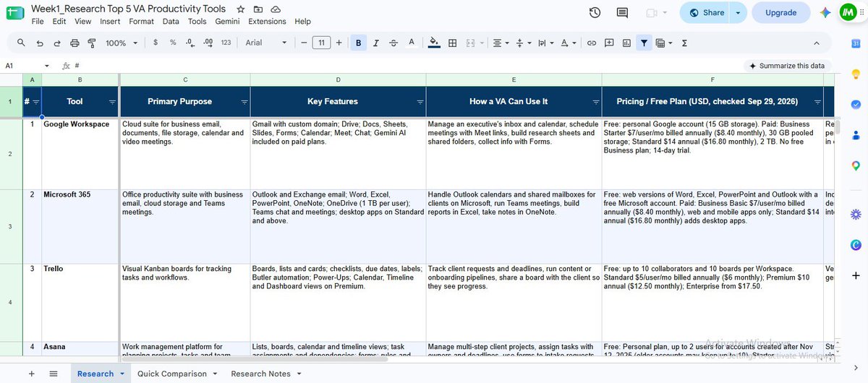Open the borders tool

453,43
